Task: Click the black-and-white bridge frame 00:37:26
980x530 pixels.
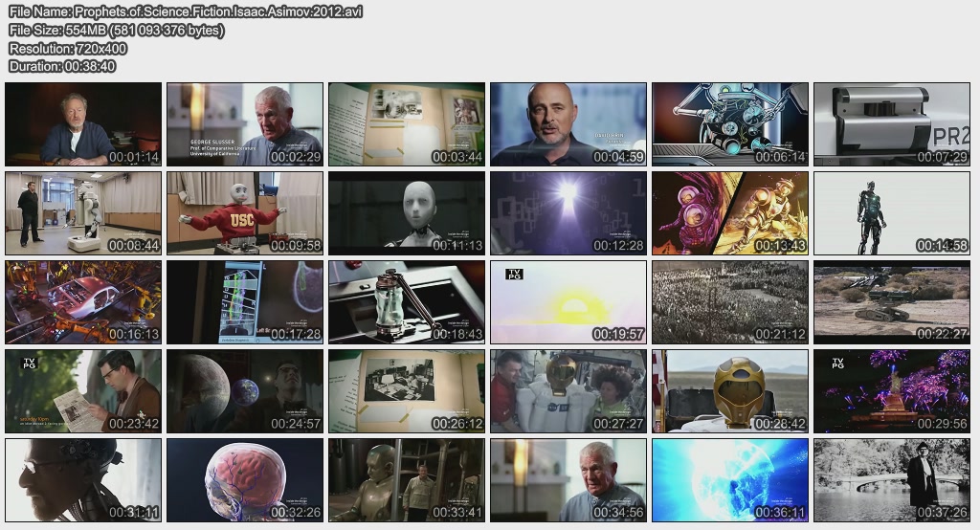Action: (x=892, y=480)
